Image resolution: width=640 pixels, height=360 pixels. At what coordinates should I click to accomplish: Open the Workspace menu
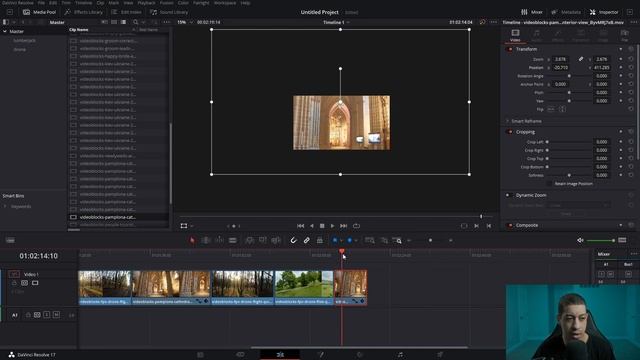pos(225,3)
